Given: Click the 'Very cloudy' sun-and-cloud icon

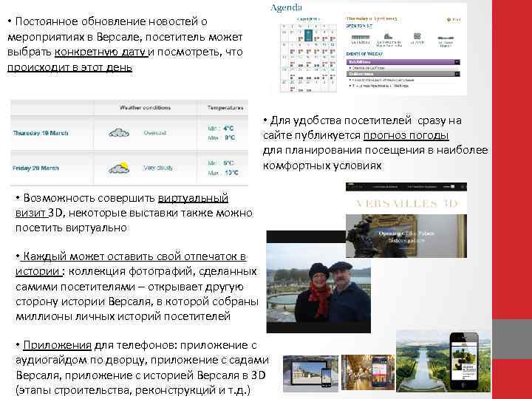Looking at the screenshot, I should coord(119,168).
